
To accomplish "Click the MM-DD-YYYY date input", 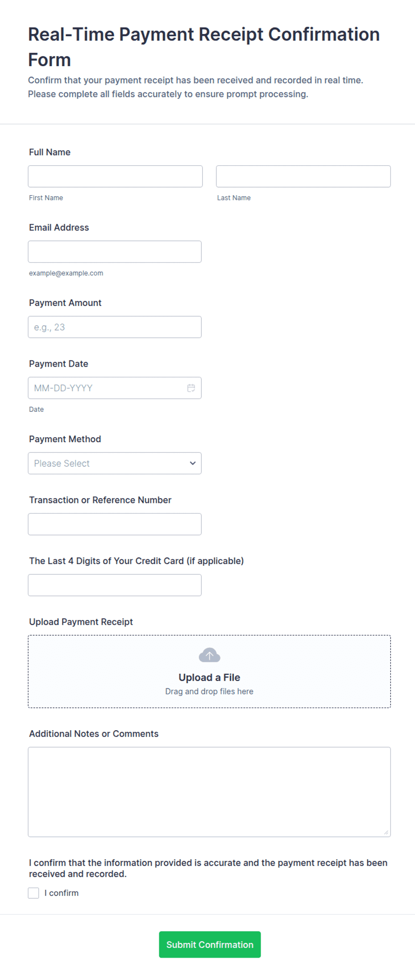I will pos(115,388).
